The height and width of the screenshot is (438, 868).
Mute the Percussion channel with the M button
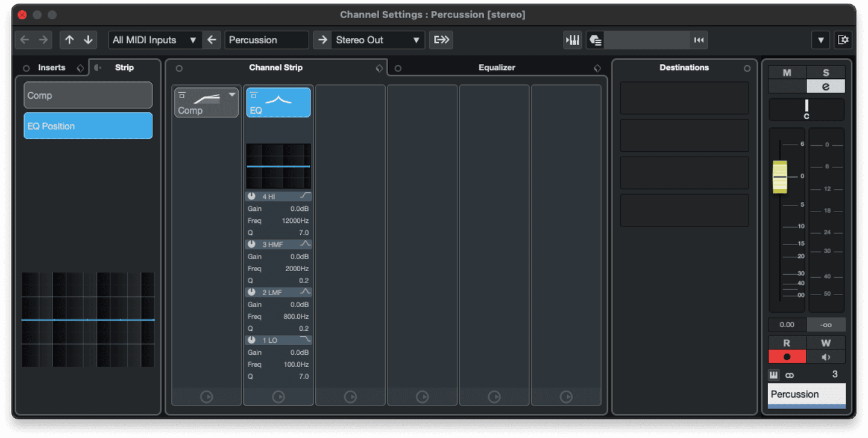click(x=787, y=72)
